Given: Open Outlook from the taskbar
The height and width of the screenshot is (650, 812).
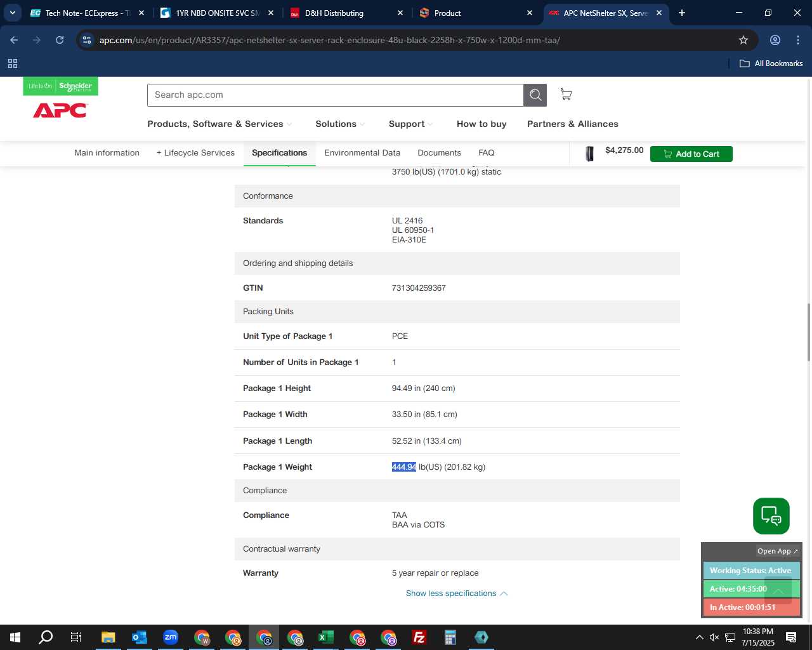Looking at the screenshot, I should click(x=140, y=637).
